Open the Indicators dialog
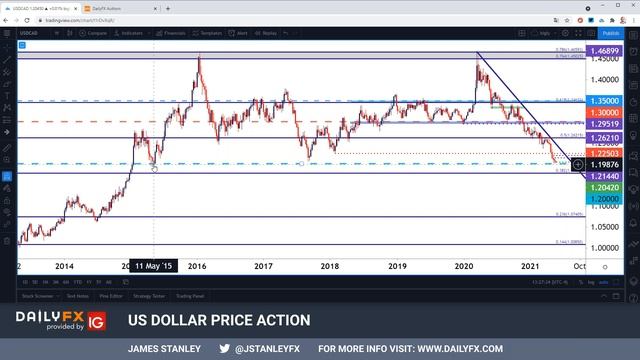The width and height of the screenshot is (640, 360). click(128, 33)
